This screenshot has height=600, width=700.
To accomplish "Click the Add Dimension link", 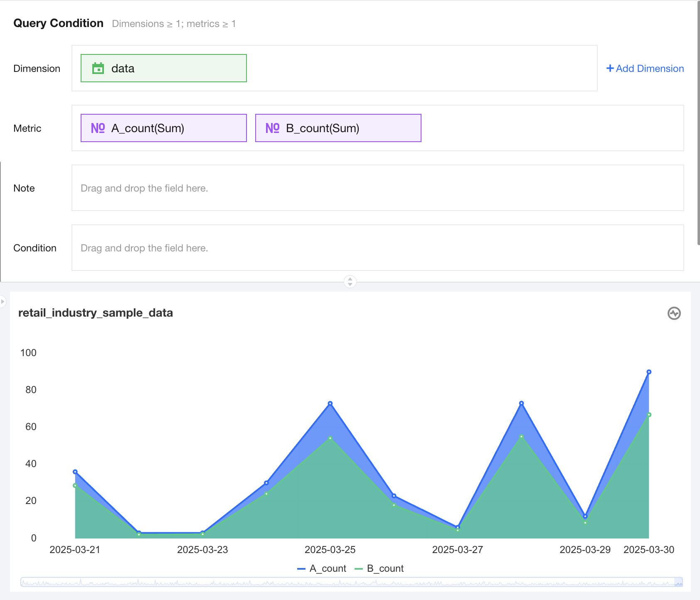I will (x=649, y=69).
